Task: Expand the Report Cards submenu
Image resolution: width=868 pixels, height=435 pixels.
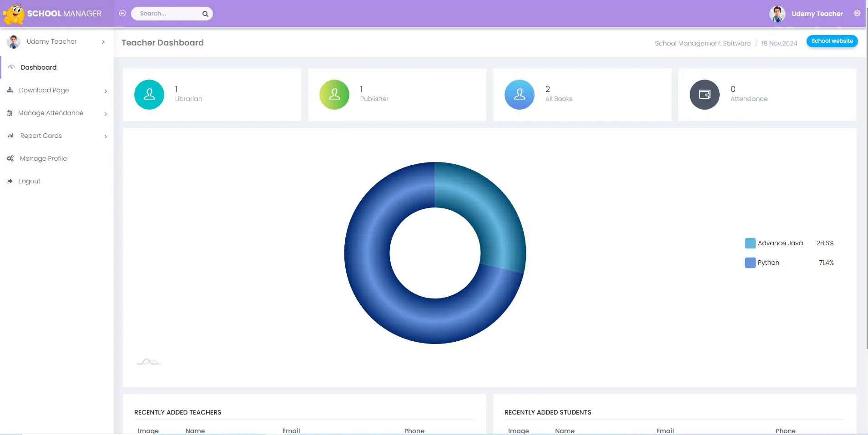Action: coord(106,136)
